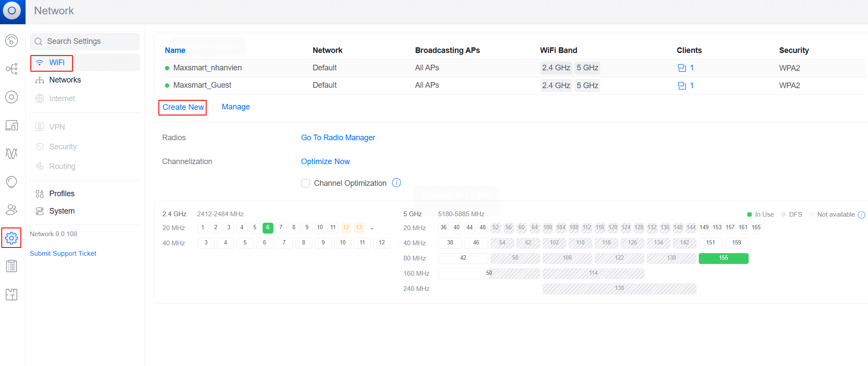Viewport: 868px width, 366px height.
Task: Select 5 GHz channel 42 at 80 MHz
Action: click(463, 258)
